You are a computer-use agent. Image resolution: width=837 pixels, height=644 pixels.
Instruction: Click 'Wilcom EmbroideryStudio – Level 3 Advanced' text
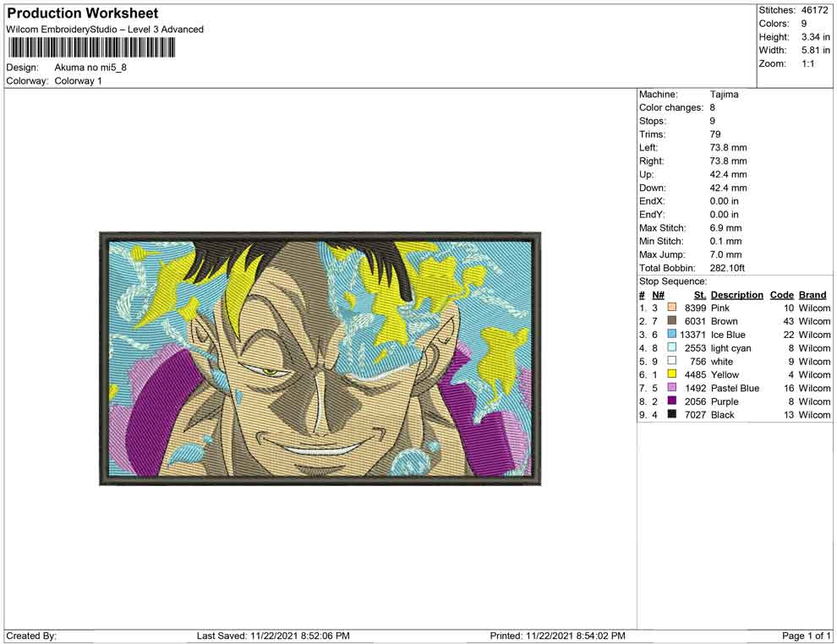pos(105,30)
